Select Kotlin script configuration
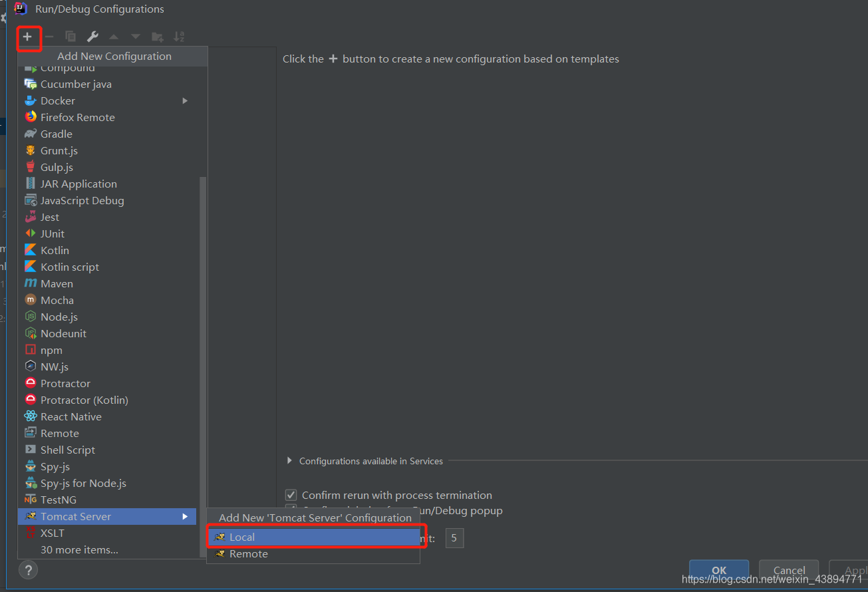Screen dimensions: 868x592 point(107,267)
